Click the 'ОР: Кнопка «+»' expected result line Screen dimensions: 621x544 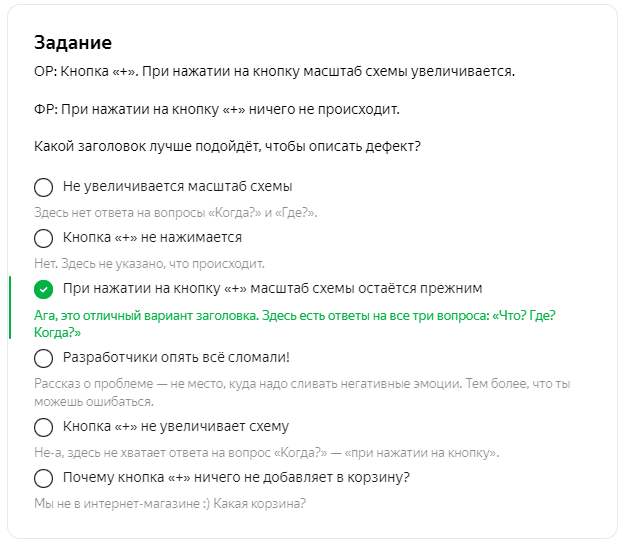point(274,71)
